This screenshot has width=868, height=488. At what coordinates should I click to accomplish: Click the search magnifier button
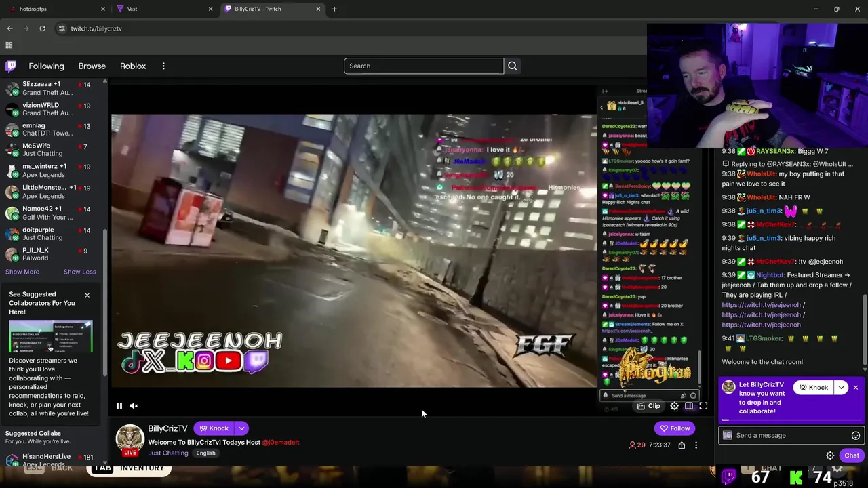click(x=513, y=66)
